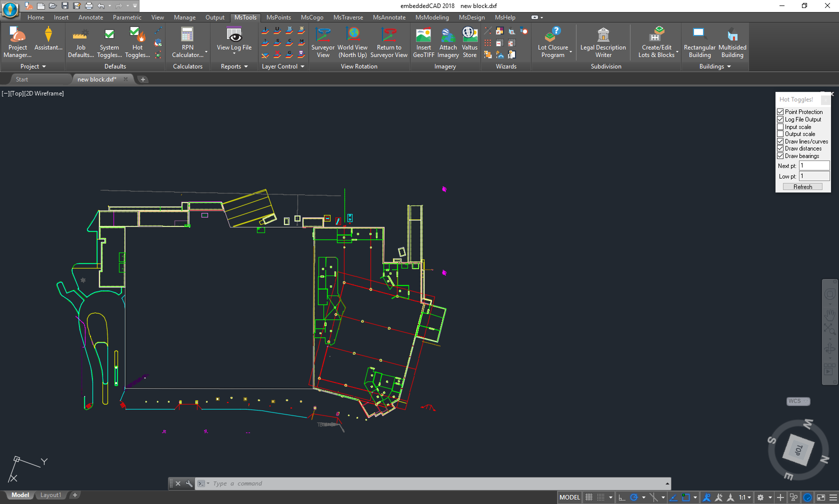839x504 pixels.
Task: Uncheck Point Protection in Hot Toggles
Action: [x=780, y=111]
